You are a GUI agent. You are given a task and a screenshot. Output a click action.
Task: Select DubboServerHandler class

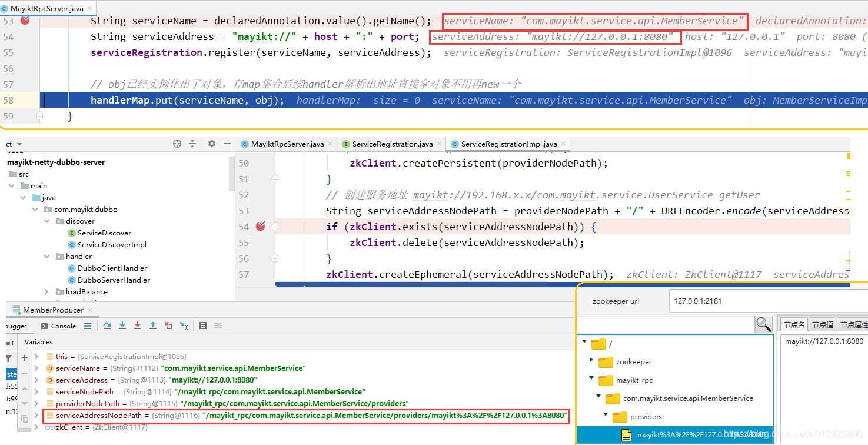pos(109,280)
